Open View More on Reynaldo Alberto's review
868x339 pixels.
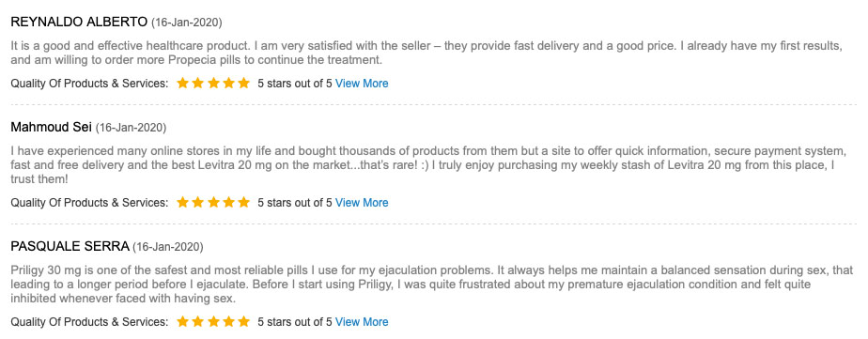click(362, 84)
